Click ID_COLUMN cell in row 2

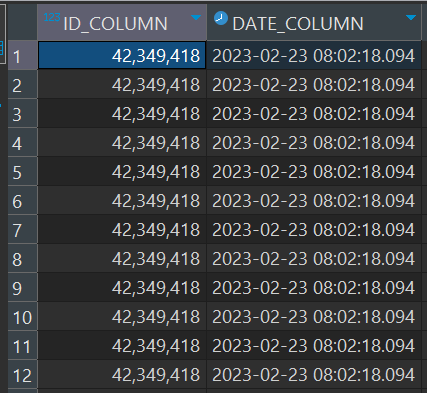(122, 84)
